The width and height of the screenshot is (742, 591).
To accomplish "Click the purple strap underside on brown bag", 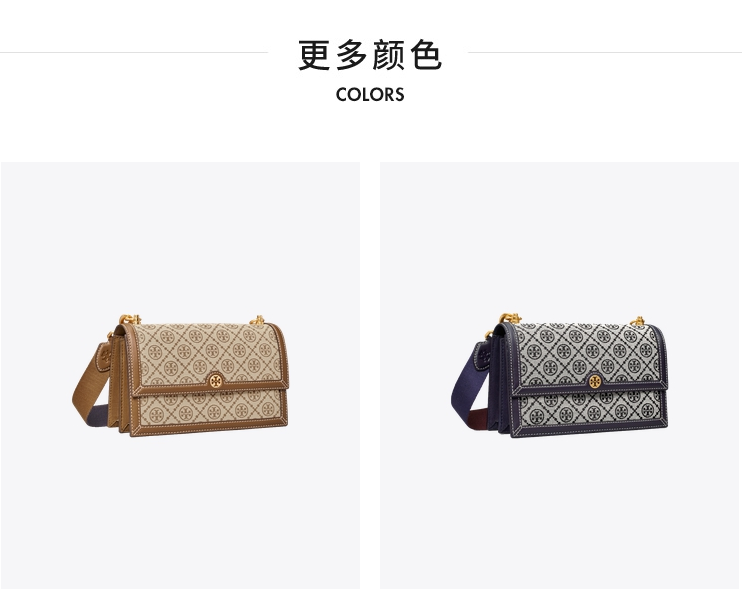I will pos(99,415).
